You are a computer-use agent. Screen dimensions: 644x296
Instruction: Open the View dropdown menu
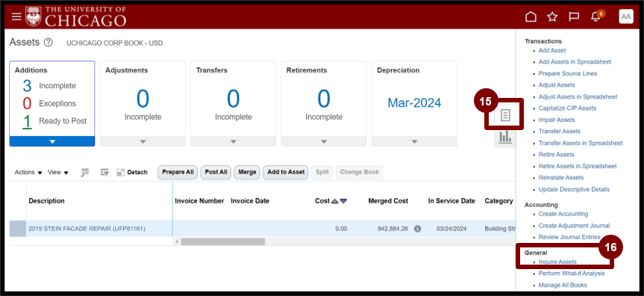click(x=58, y=173)
